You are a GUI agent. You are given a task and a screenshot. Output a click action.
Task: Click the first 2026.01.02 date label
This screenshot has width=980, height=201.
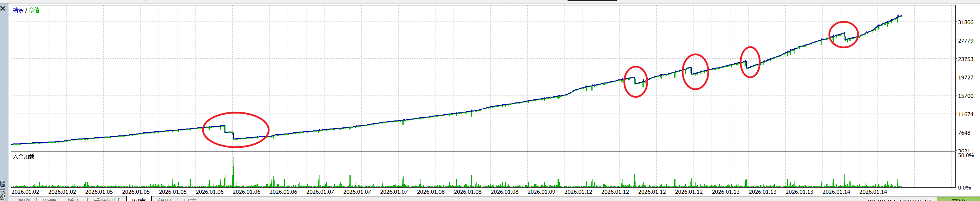click(25, 192)
